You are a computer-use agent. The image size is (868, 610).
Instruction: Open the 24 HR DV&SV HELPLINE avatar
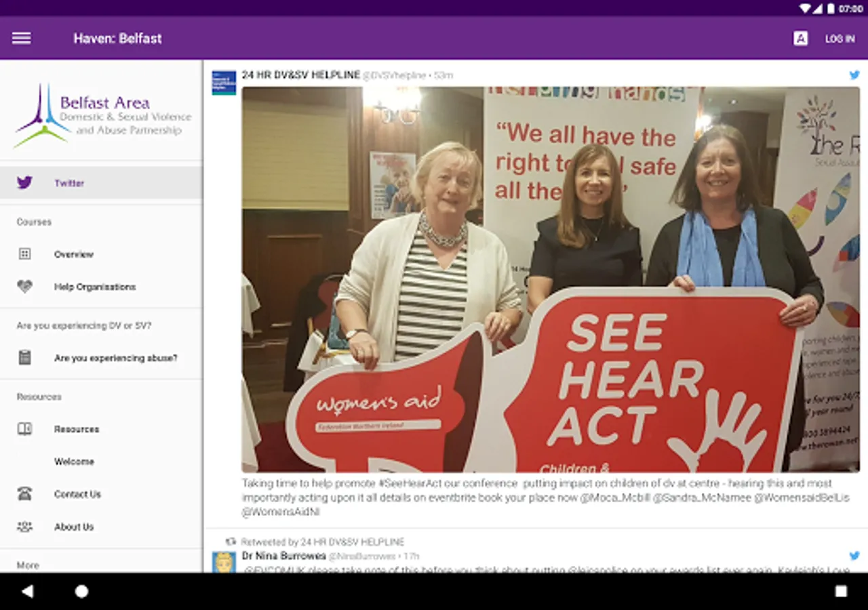(224, 83)
